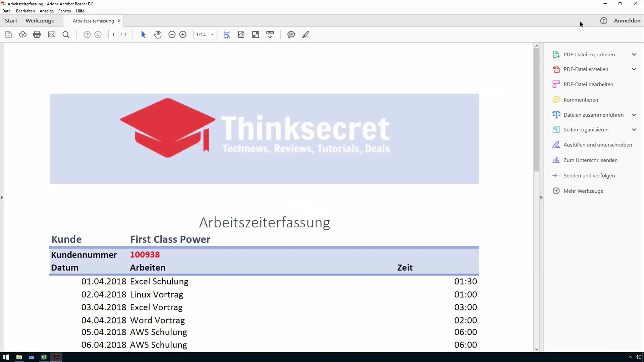Expand Seiten organisieren chevron

[x=634, y=130]
